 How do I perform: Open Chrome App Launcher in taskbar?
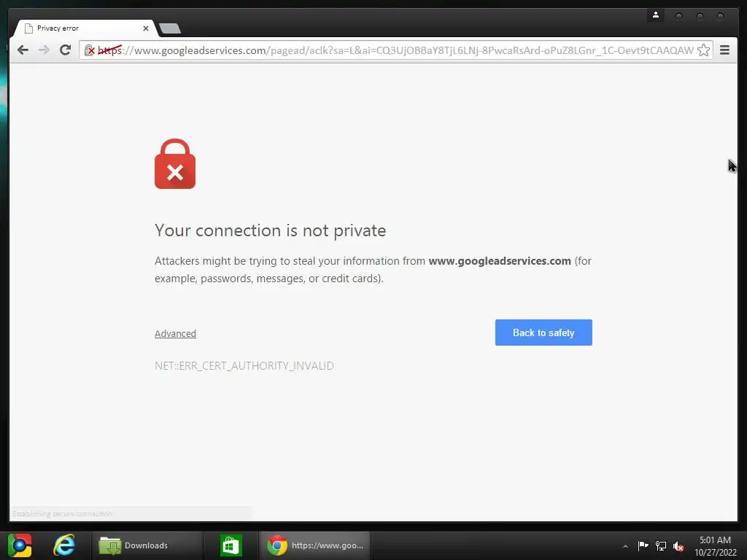pos(20,545)
